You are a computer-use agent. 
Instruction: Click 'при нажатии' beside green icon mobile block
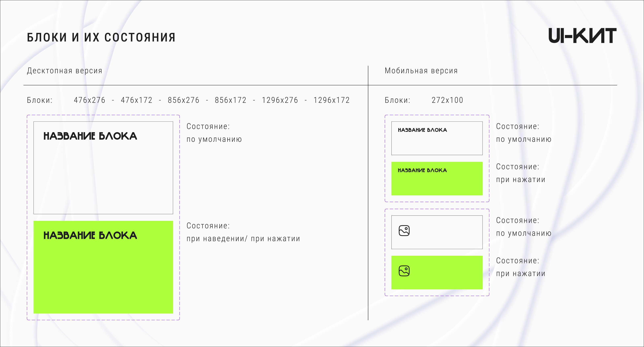coord(521,274)
